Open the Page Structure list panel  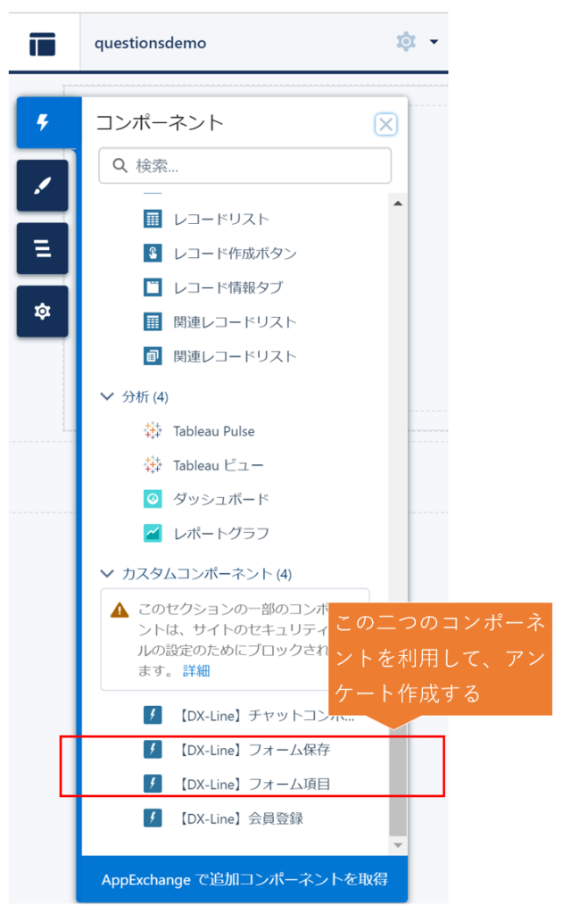tap(42, 248)
